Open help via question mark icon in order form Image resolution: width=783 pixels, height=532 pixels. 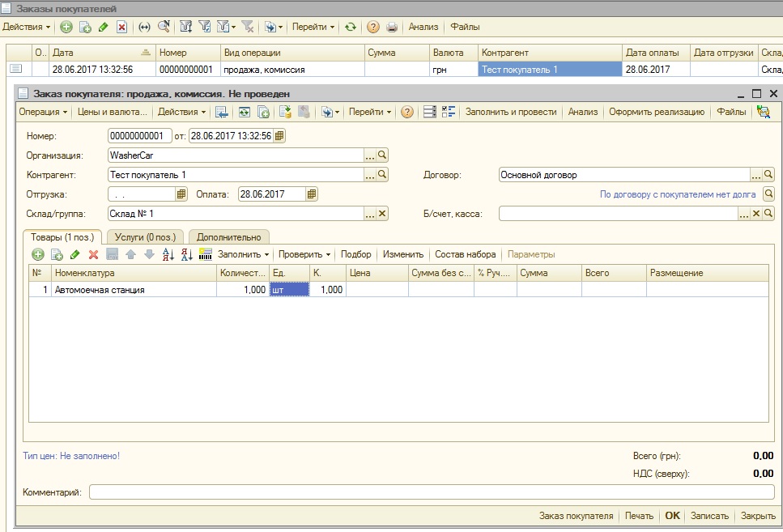[407, 112]
